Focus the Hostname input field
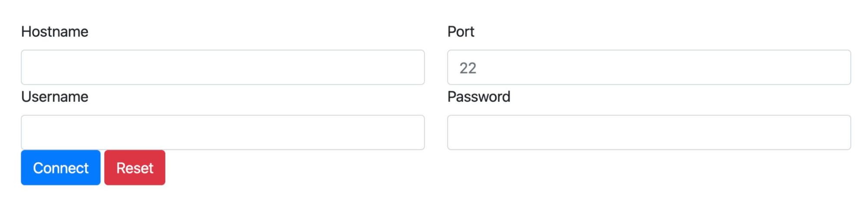Image resolution: width=868 pixels, height=215 pixels. 223,67
